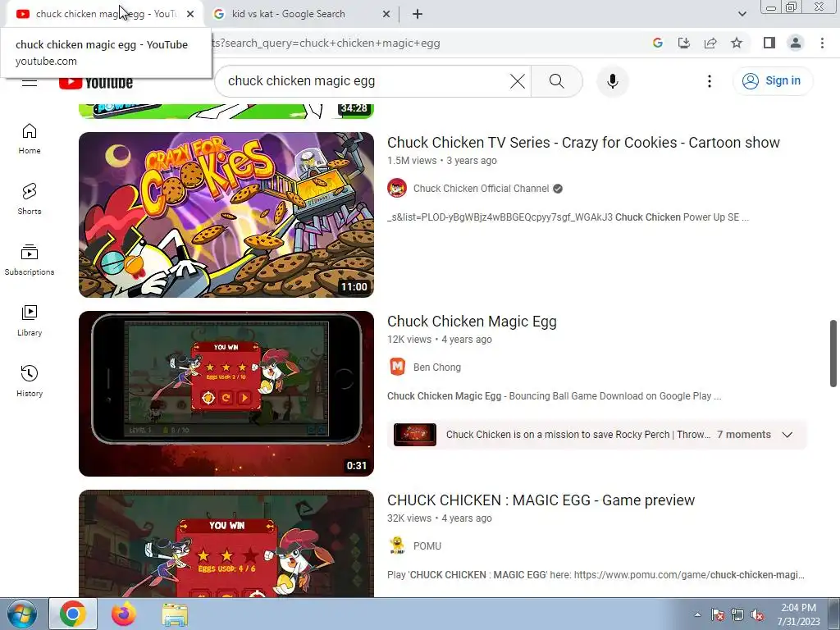Open Chuck Chicken Official Channel link

(x=481, y=189)
